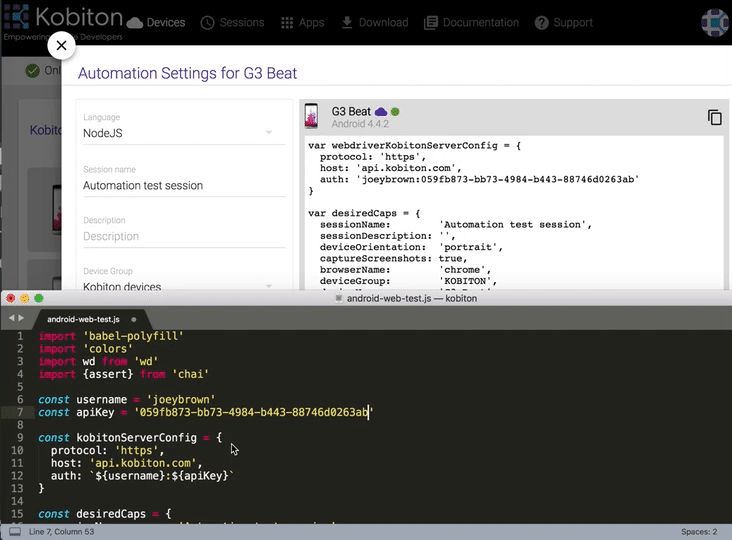This screenshot has height=540, width=732.
Task: Edit the Session name field
Action: (x=184, y=185)
